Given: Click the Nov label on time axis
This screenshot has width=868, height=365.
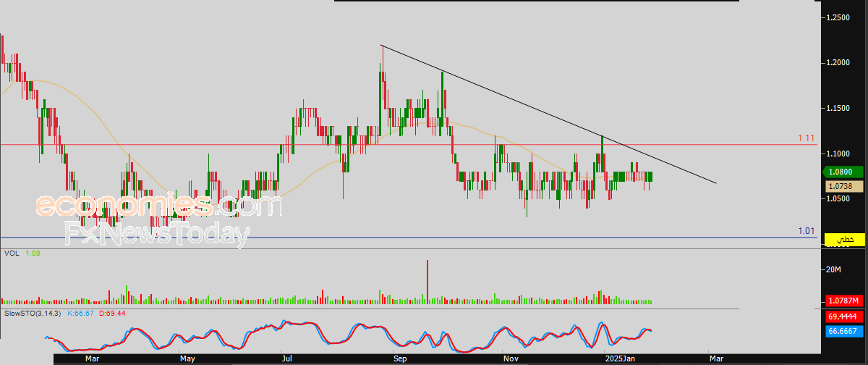Looking at the screenshot, I should coord(511,358).
